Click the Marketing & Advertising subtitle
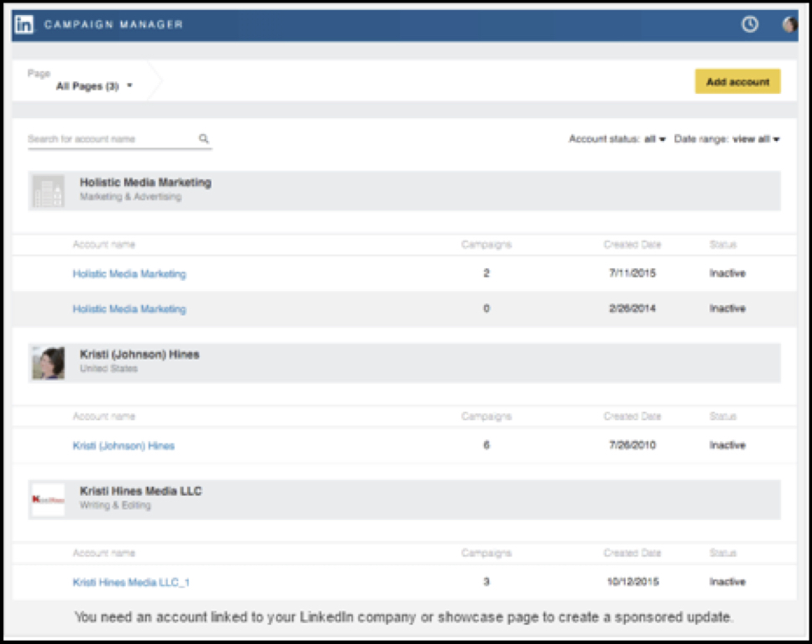The image size is (812, 644). (x=131, y=197)
